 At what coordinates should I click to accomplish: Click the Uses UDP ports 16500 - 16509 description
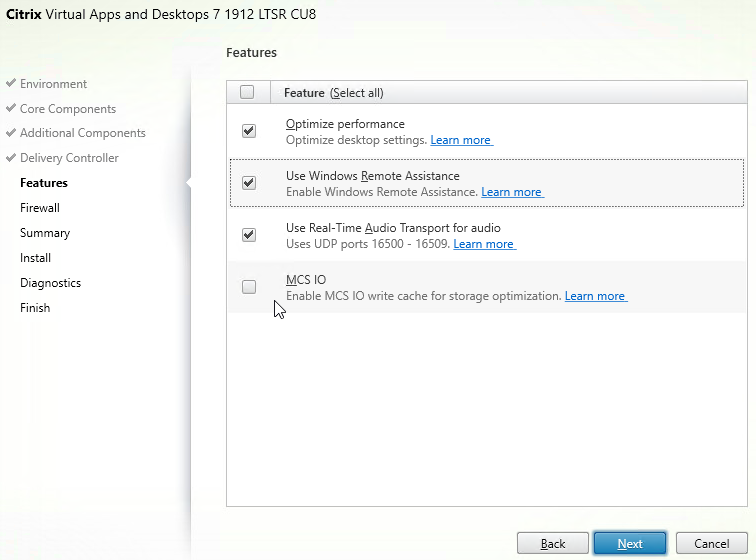point(368,245)
